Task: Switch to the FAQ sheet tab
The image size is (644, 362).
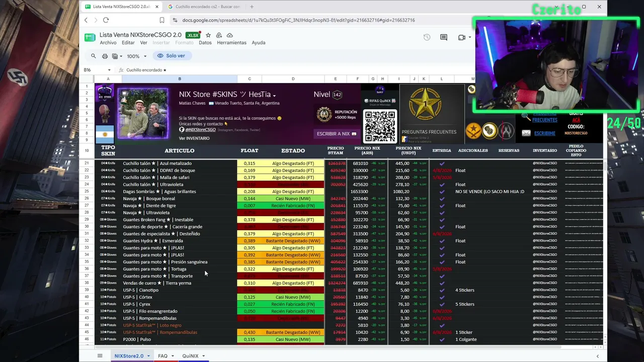Action: 163,356
